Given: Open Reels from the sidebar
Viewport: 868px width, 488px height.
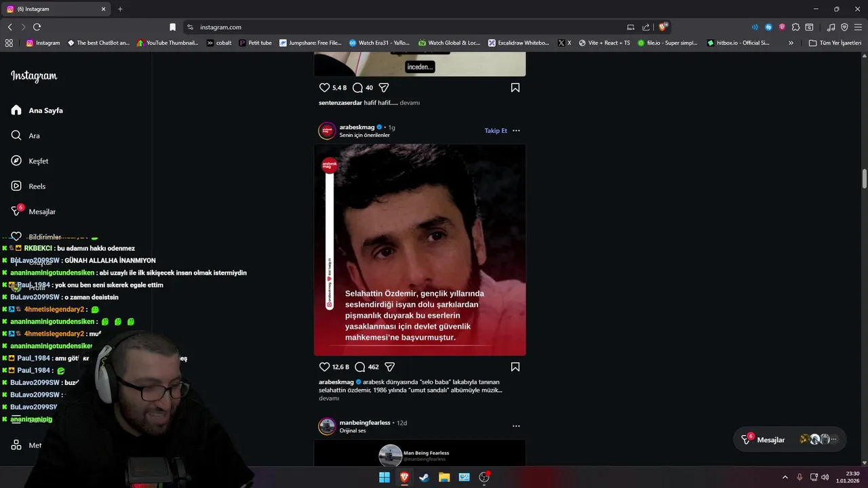Looking at the screenshot, I should tap(28, 186).
